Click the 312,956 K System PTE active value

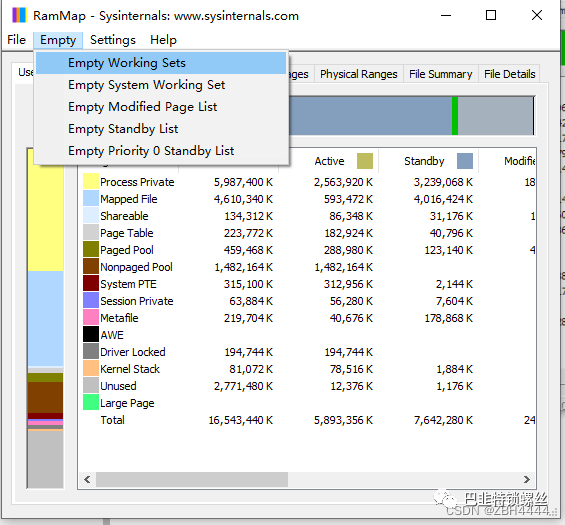pyautogui.click(x=348, y=284)
